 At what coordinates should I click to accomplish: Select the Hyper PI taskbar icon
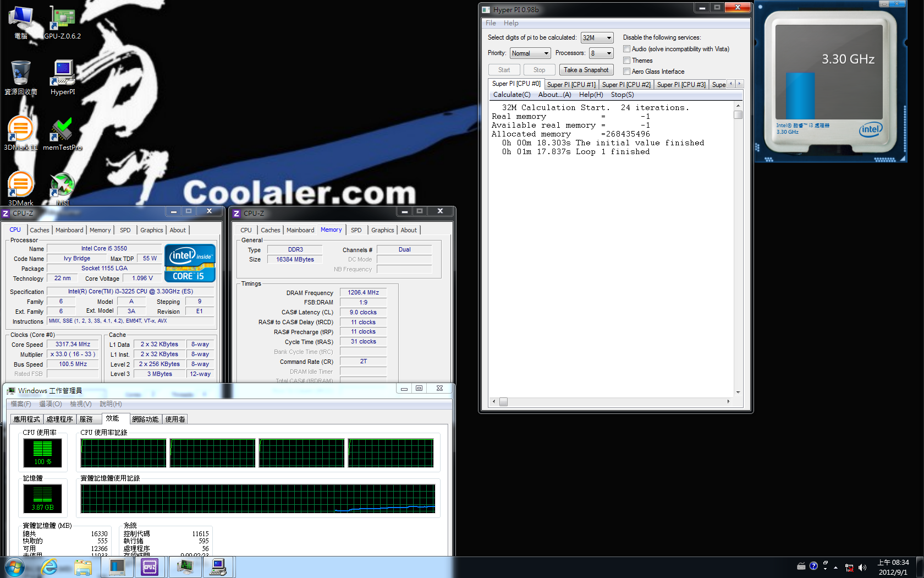pos(219,567)
